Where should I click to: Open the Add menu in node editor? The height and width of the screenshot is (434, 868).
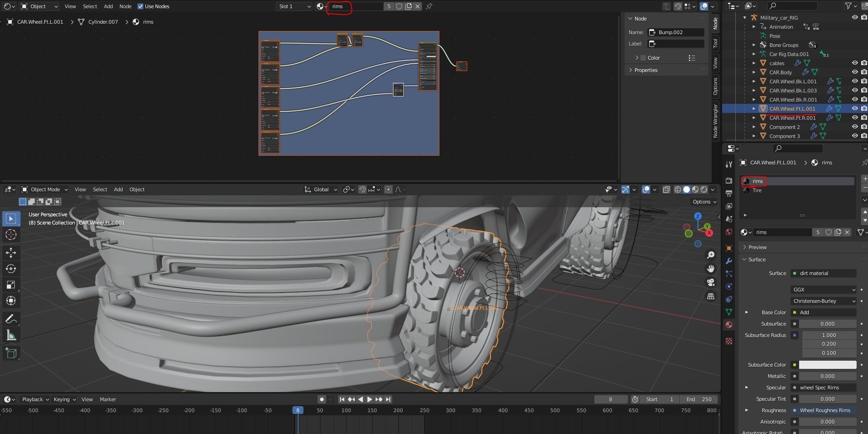(x=108, y=6)
